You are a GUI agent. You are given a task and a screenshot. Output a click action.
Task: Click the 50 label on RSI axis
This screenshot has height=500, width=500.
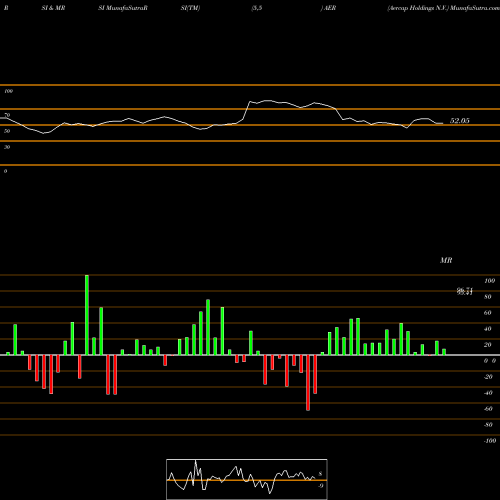click(x=7, y=131)
